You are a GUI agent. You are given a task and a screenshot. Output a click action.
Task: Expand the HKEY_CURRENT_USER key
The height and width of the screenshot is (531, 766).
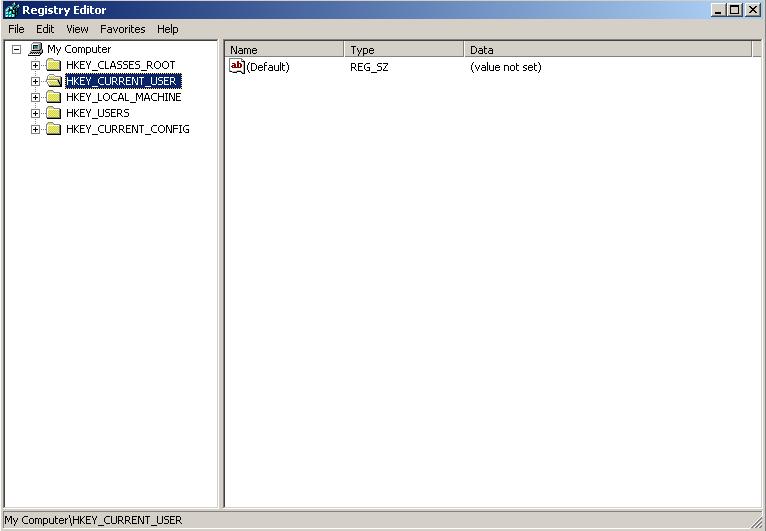[x=35, y=81]
